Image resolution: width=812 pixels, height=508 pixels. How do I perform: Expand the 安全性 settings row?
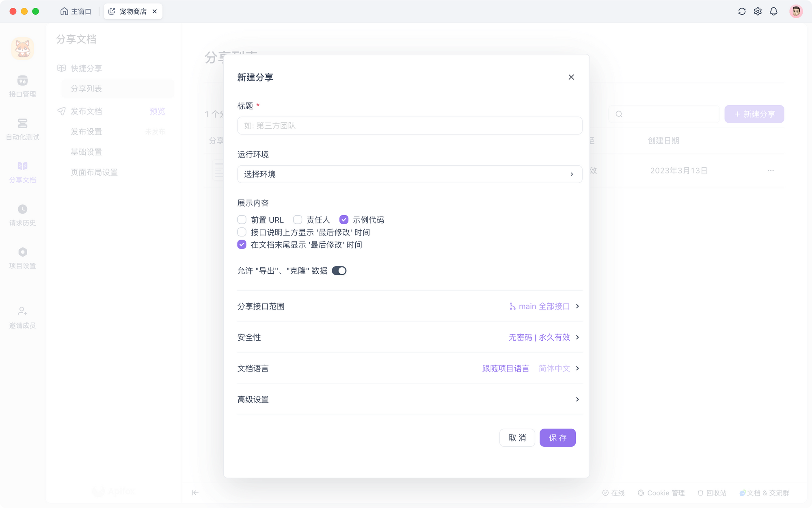pyautogui.click(x=410, y=337)
